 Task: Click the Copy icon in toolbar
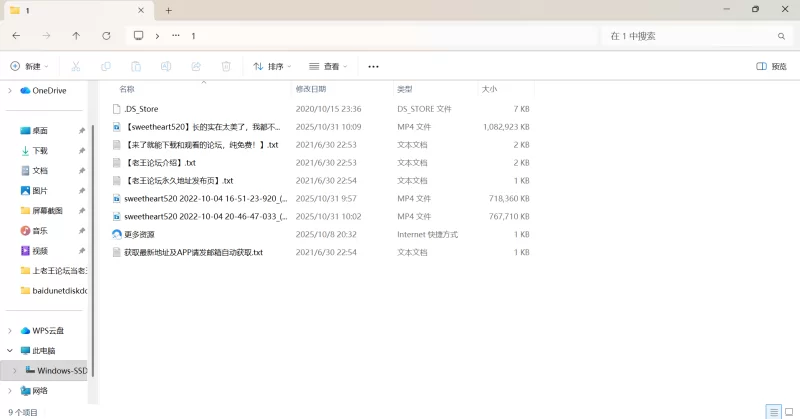click(105, 66)
